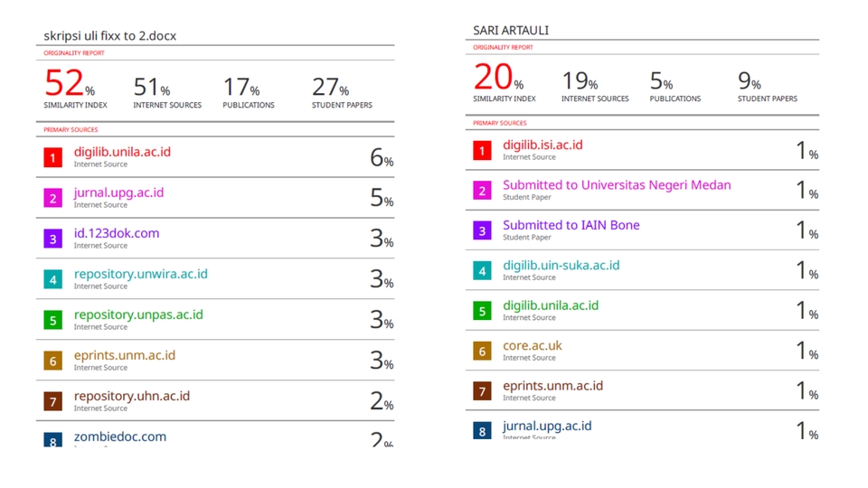Open the repository.unpas.ac.id source link

point(138,314)
